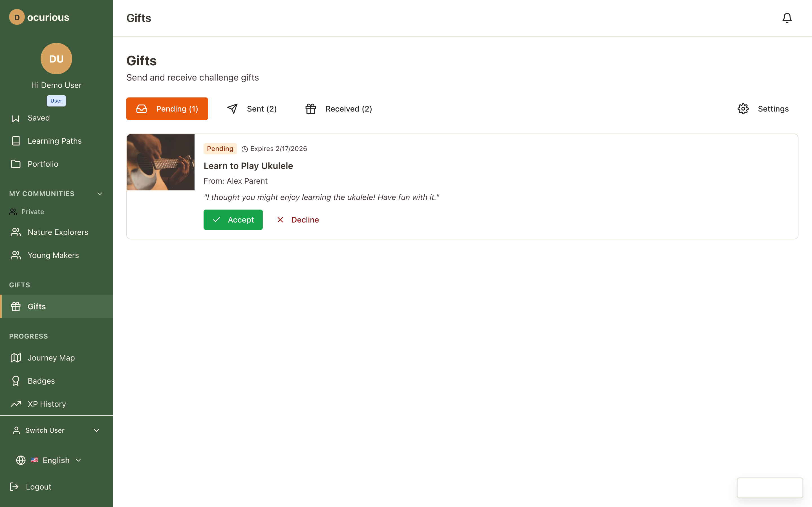The height and width of the screenshot is (507, 812).
Task: Select the Pending (1) tab
Action: coord(167,109)
